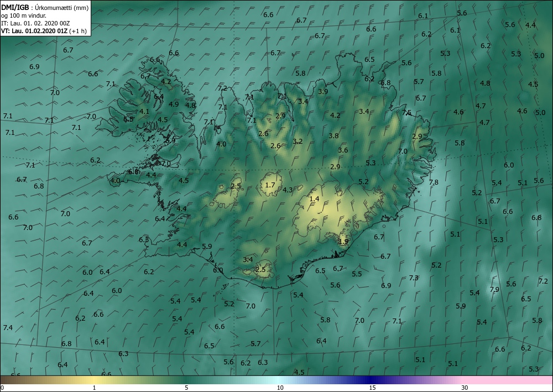
Task: Click the 1.7 value inside the Hofsjökull outline
Action: [270, 185]
